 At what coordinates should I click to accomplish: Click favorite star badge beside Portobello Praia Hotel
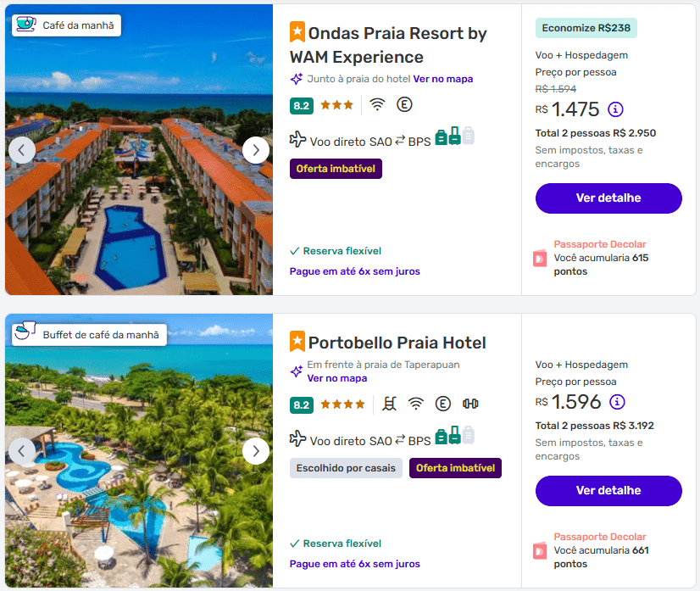point(297,341)
